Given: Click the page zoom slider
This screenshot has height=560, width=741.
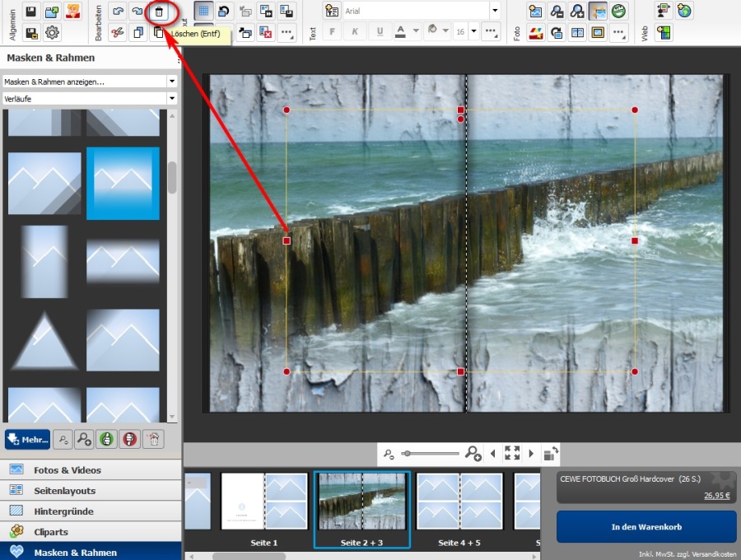Looking at the screenshot, I should coord(431,453).
